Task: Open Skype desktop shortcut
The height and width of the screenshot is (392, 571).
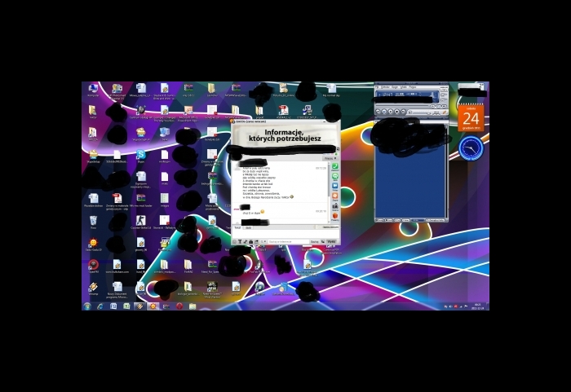Action: (x=140, y=154)
